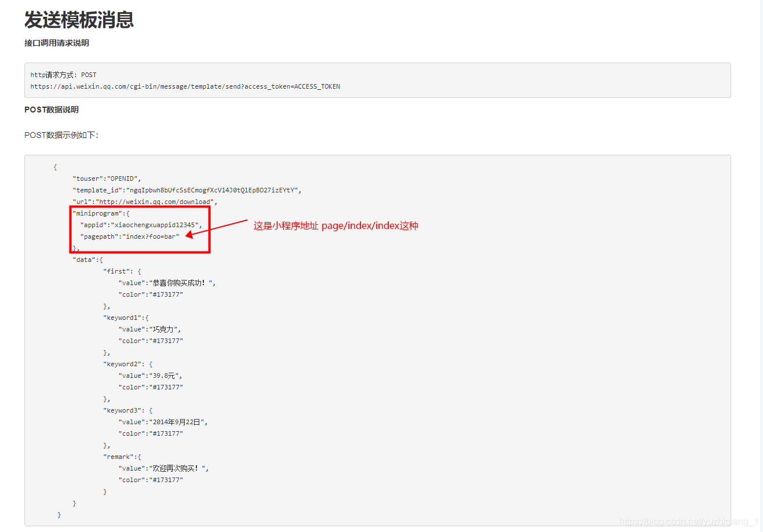
Task: Click the "keyword2": { line
Action: click(x=128, y=364)
